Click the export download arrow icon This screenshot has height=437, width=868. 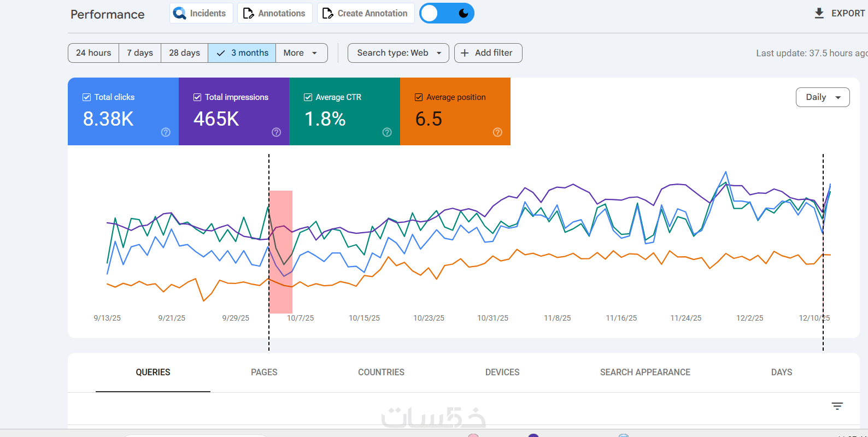click(x=819, y=13)
